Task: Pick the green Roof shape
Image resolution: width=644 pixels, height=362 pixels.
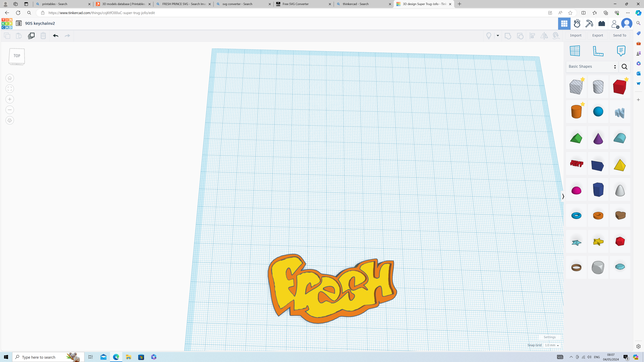Action: pos(576,138)
